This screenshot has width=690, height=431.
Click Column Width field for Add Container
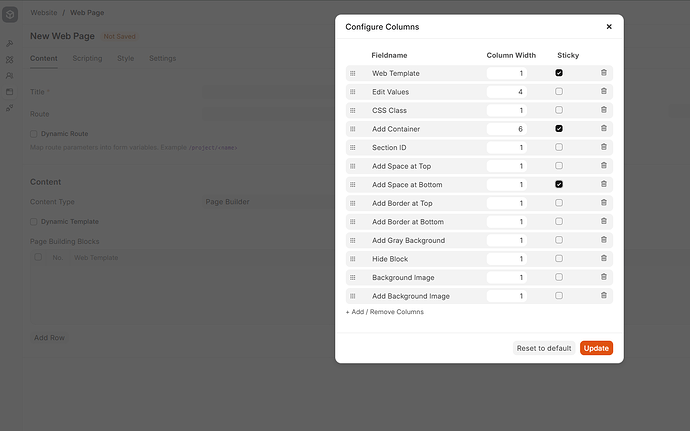click(506, 129)
